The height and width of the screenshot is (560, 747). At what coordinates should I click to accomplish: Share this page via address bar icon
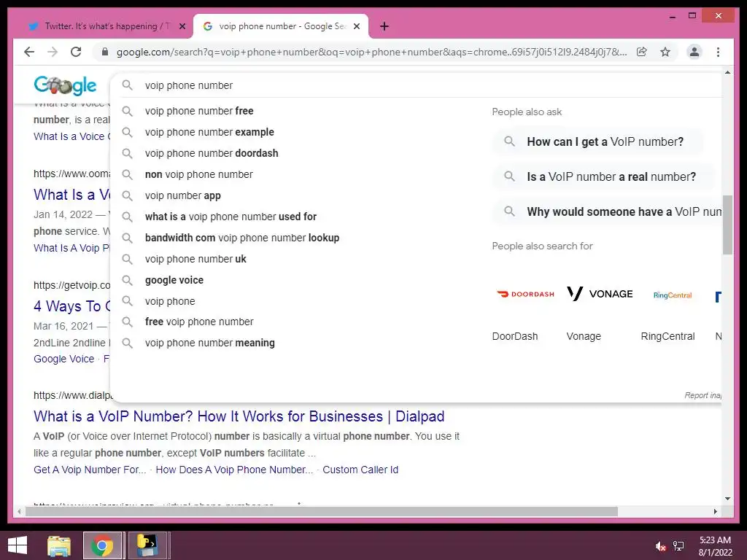point(642,52)
